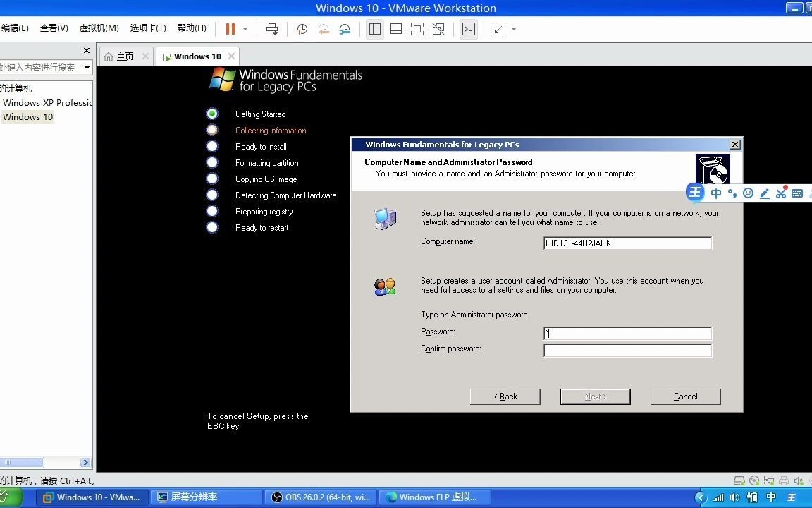
Task: Click the library horizontal scrollbar thumb
Action: click(22, 462)
